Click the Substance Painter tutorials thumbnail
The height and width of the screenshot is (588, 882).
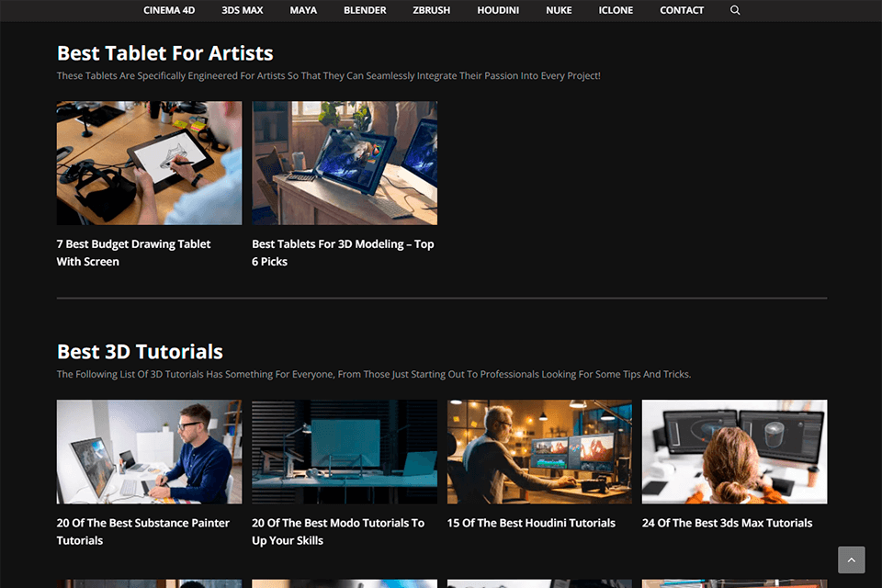pos(149,452)
